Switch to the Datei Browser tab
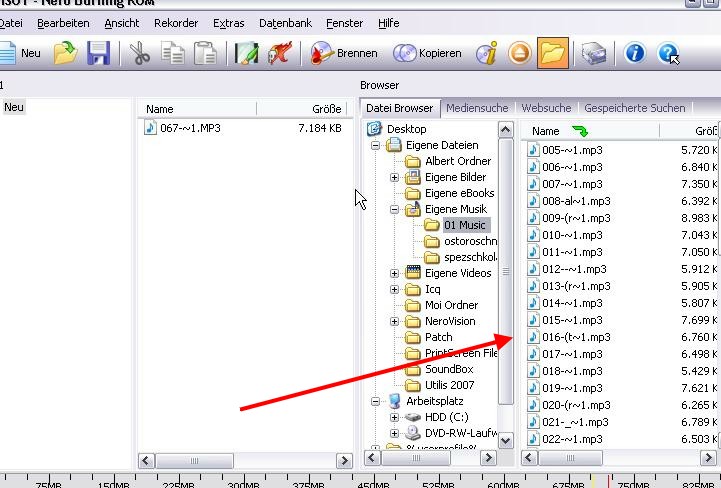721x488 pixels. [400, 108]
